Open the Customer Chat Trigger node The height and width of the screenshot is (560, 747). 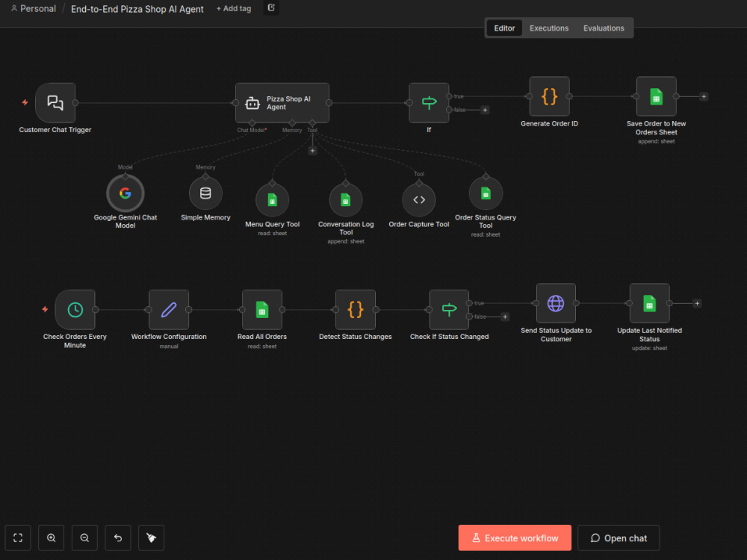(x=55, y=103)
